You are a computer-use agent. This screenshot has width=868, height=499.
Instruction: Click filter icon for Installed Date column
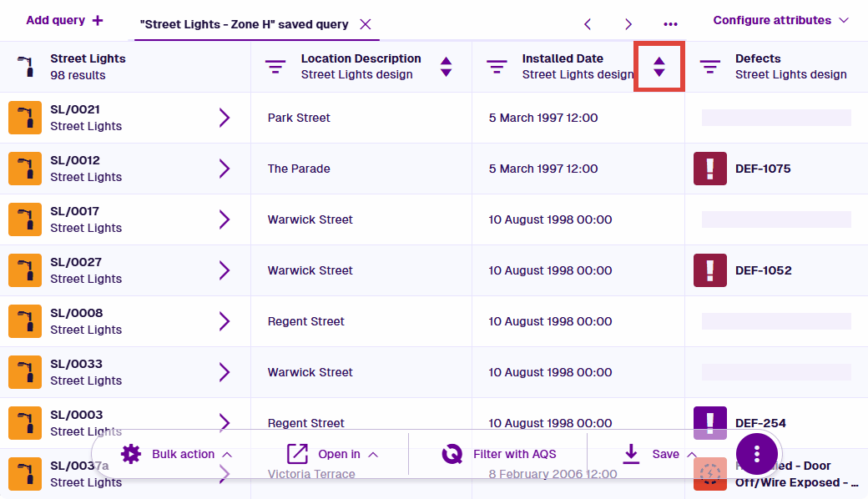click(497, 67)
